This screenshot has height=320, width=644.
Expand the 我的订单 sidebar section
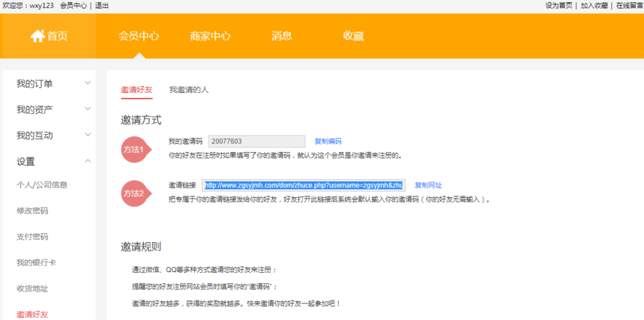[x=88, y=83]
